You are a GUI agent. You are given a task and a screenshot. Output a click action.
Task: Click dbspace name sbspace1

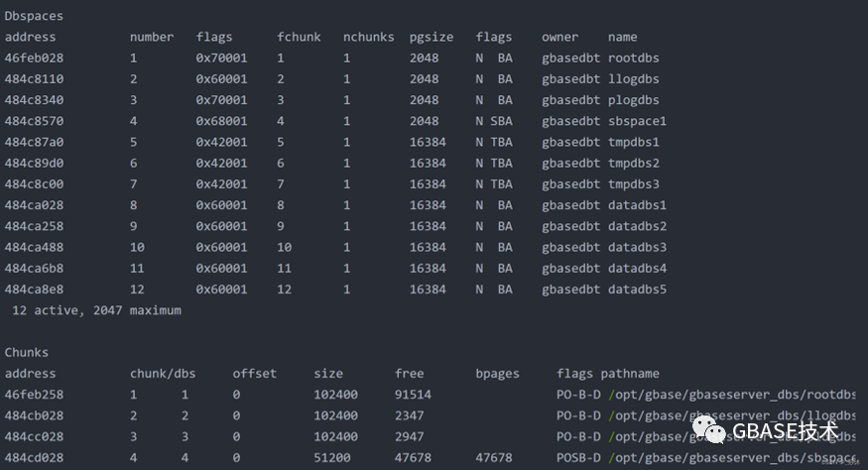click(637, 121)
